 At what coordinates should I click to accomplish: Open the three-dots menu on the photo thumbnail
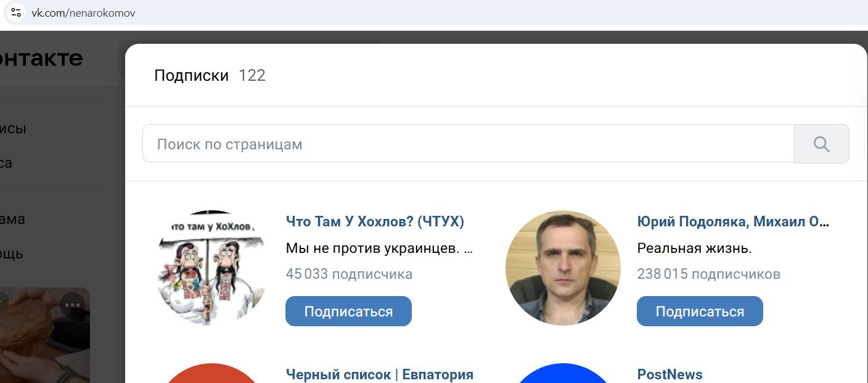(72, 305)
